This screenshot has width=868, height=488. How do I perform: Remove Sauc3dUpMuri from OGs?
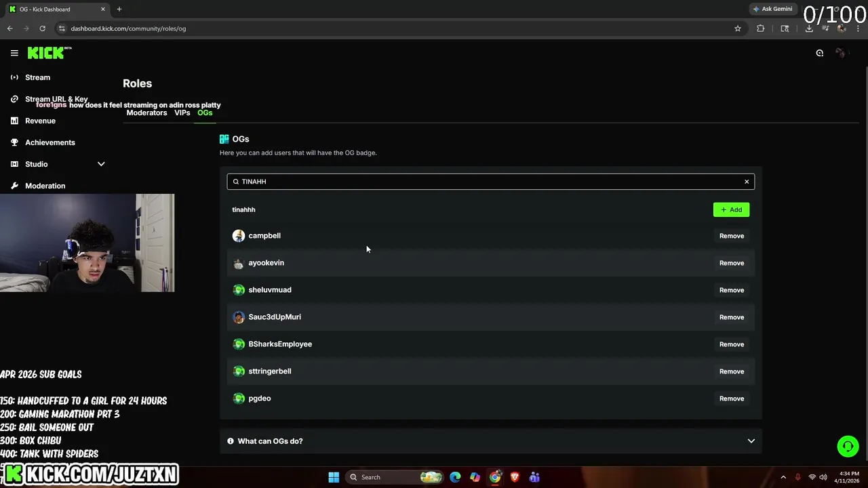click(732, 317)
